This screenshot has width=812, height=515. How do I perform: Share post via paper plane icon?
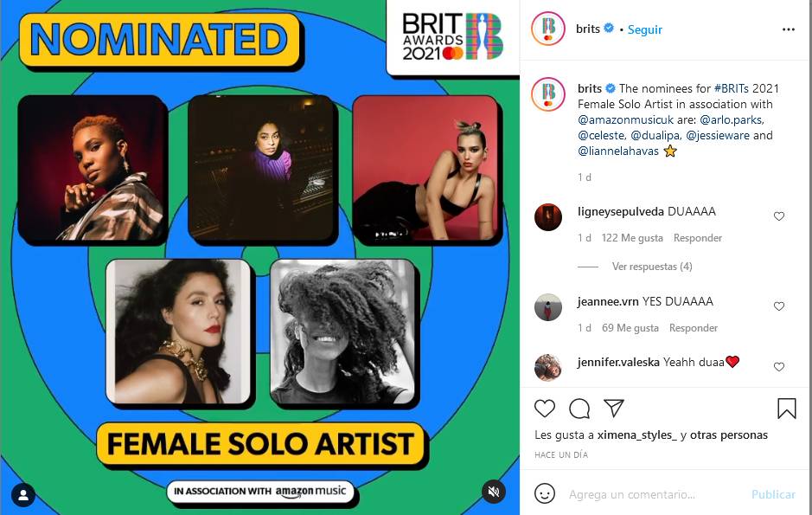click(614, 409)
